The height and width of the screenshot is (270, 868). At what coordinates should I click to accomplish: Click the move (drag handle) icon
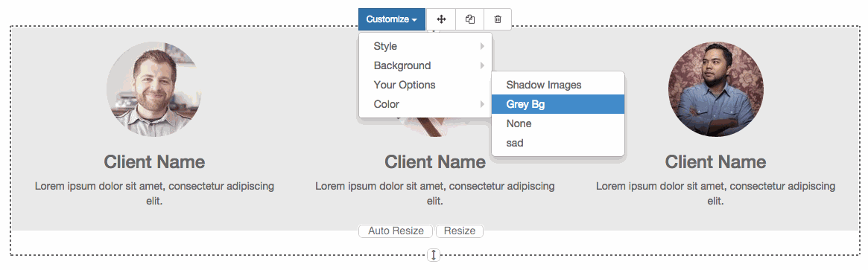pyautogui.click(x=441, y=19)
